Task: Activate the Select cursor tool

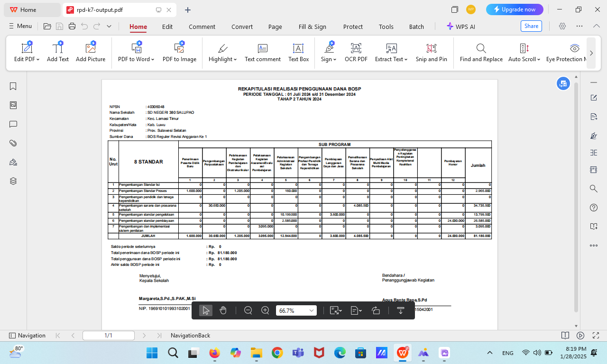Action: coord(205,310)
